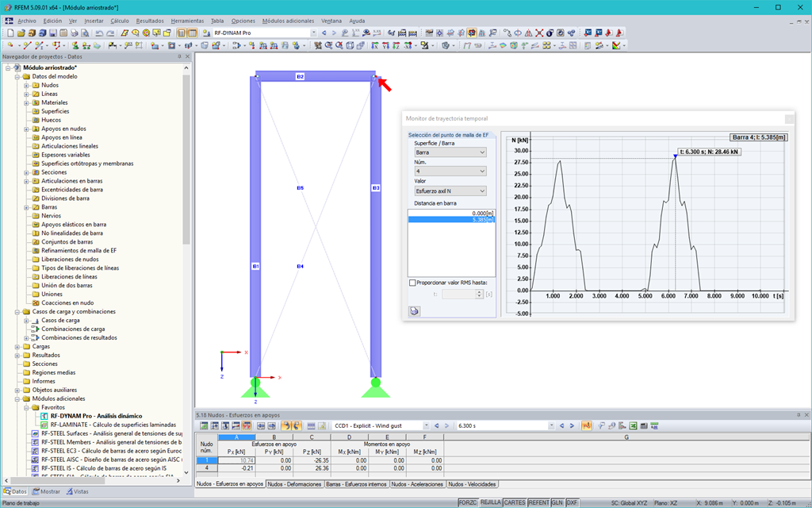Screen dimensions: 812x508
Task: Open the Módulos adicionales menu
Action: [288, 21]
